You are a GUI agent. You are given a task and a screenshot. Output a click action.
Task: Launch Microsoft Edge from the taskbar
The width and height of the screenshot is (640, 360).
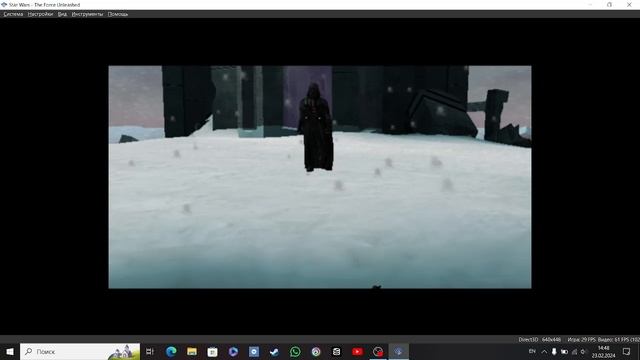(171, 351)
